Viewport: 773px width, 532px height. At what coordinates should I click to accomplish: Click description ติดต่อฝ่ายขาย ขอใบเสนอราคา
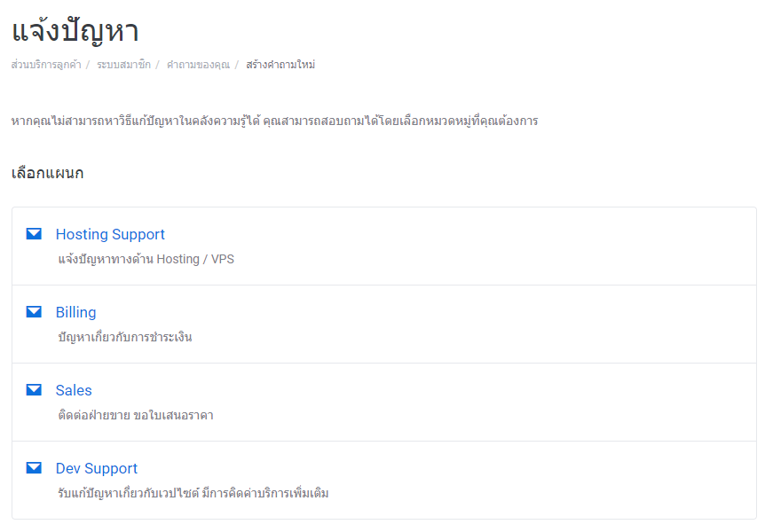point(136,415)
